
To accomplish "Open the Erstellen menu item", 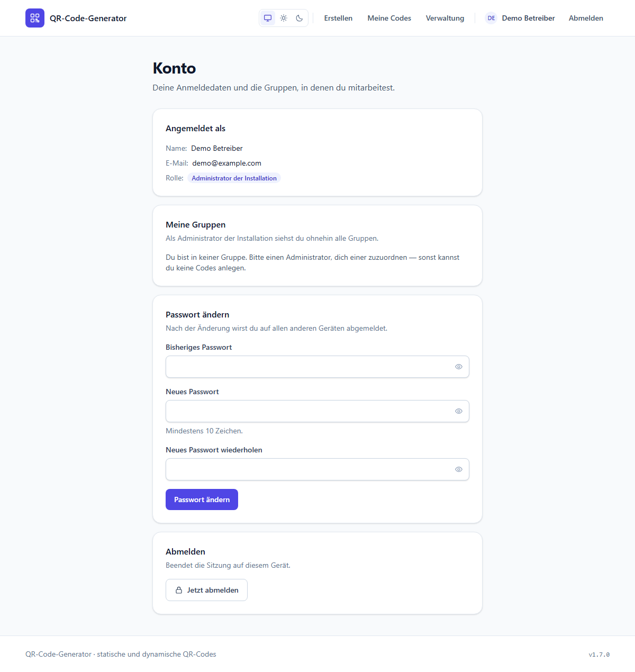I will pos(338,18).
